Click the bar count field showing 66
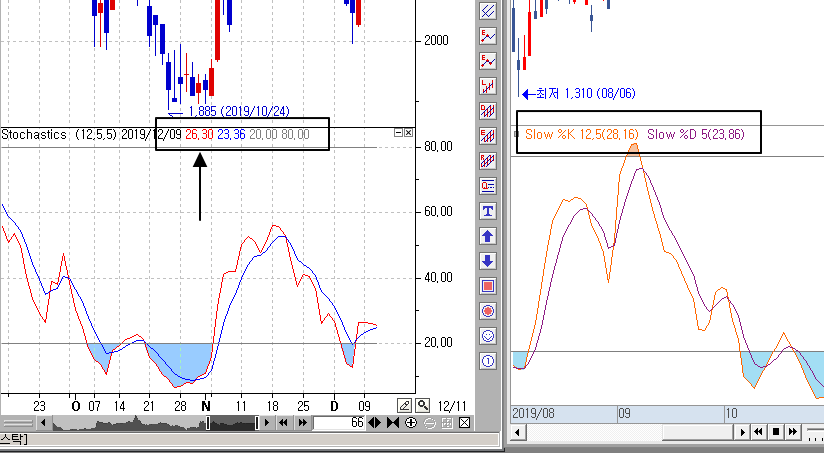The width and height of the screenshot is (824, 453). [340, 423]
